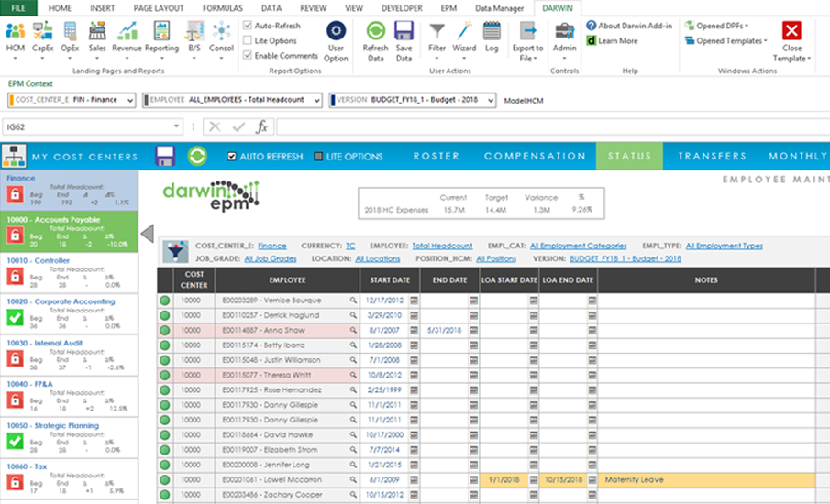Click the All Locations link

378,258
